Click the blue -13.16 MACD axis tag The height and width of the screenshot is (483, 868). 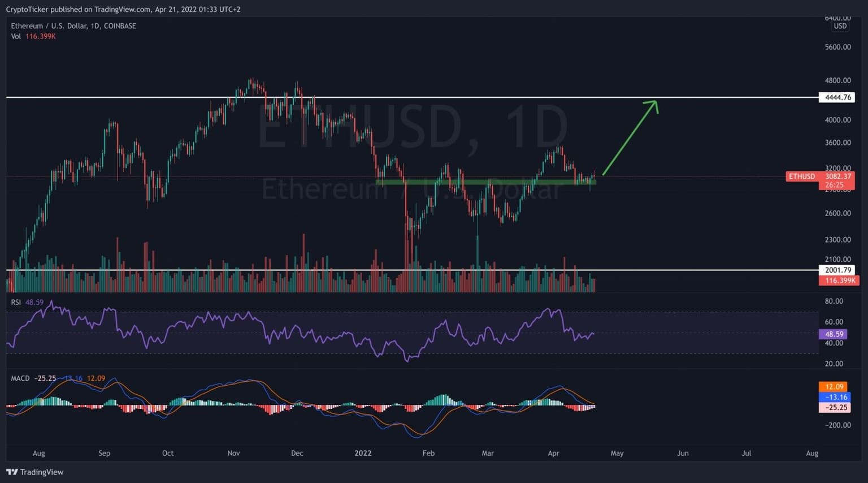click(835, 397)
